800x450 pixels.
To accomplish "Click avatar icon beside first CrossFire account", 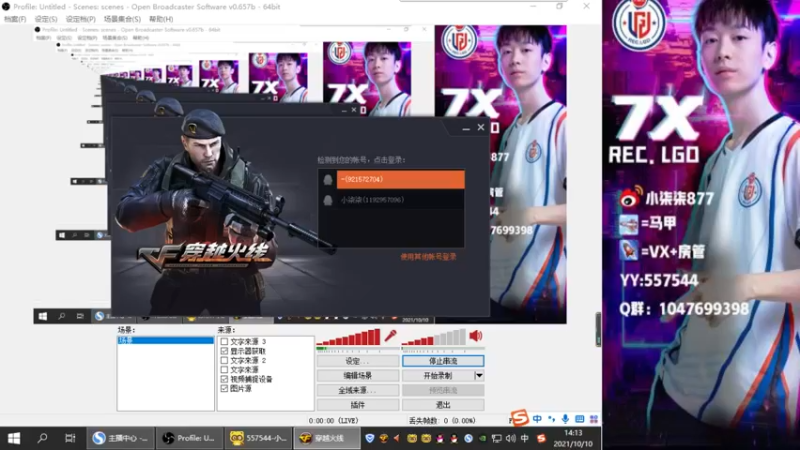I will pos(328,180).
